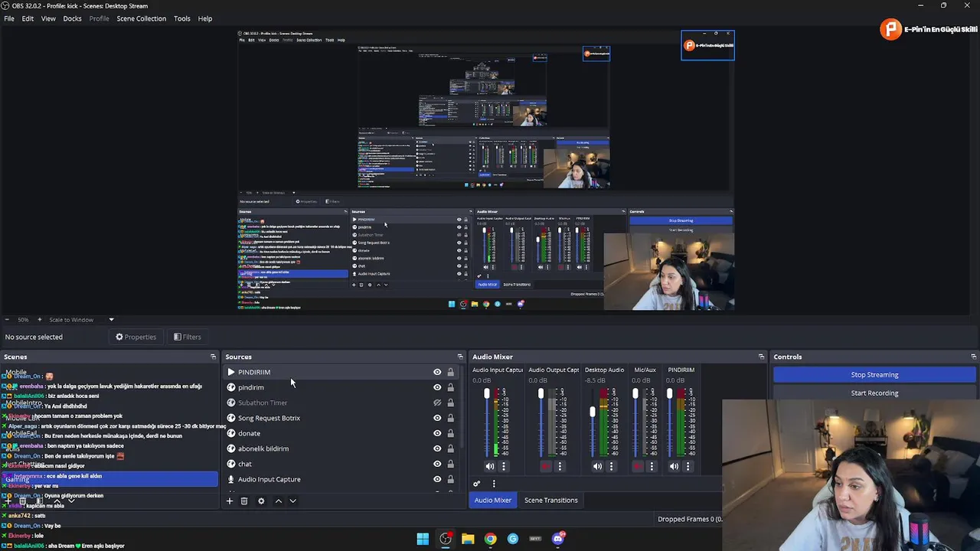Add a new source with the plus icon
The height and width of the screenshot is (551, 980).
tap(229, 500)
